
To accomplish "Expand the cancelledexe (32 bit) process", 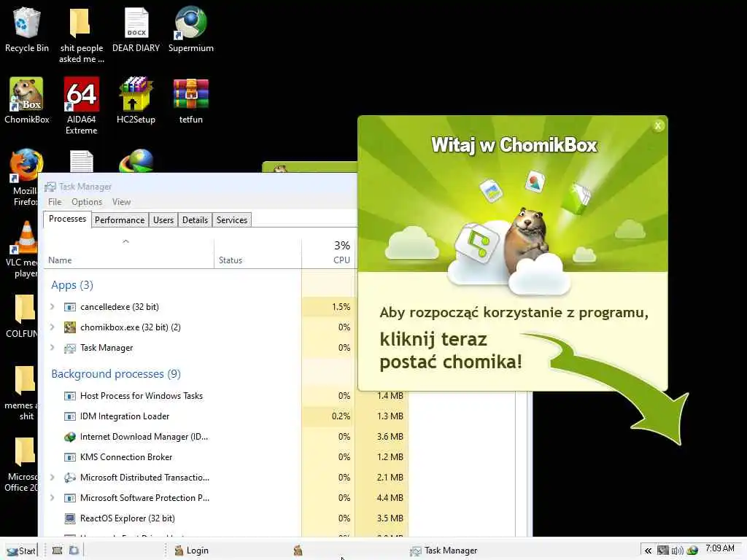I will 53,307.
